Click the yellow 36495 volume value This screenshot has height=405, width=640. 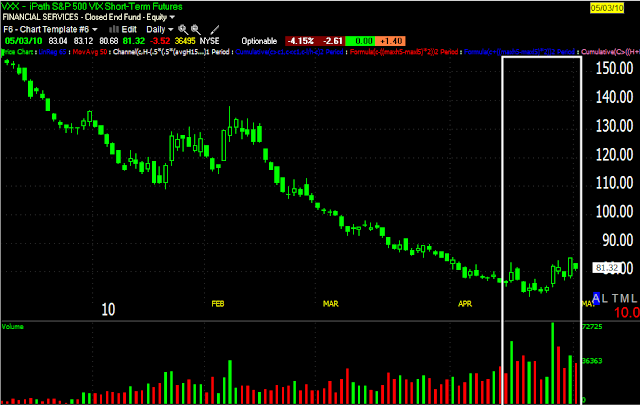tap(185, 41)
